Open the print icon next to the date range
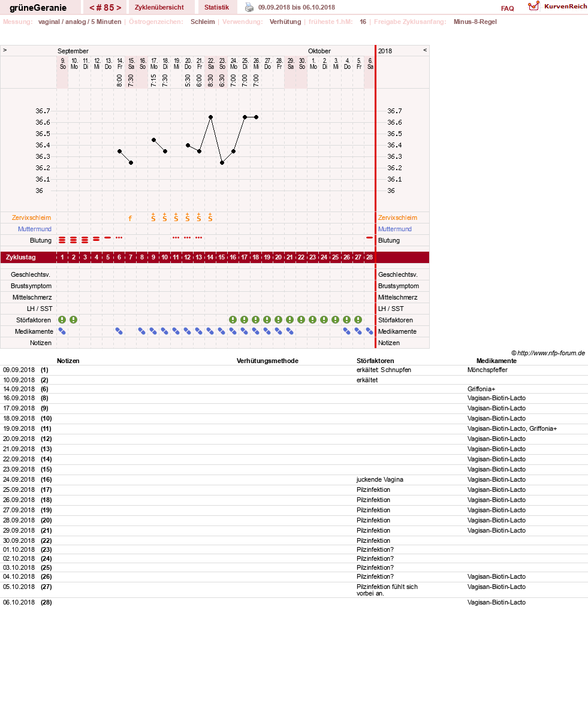The width and height of the screenshot is (588, 716). (249, 7)
